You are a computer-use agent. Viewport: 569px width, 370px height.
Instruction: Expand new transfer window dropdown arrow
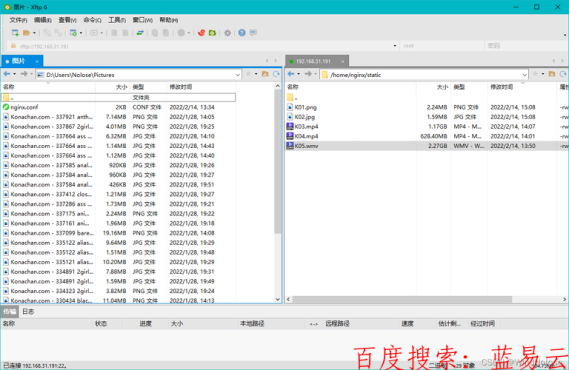(x=81, y=33)
